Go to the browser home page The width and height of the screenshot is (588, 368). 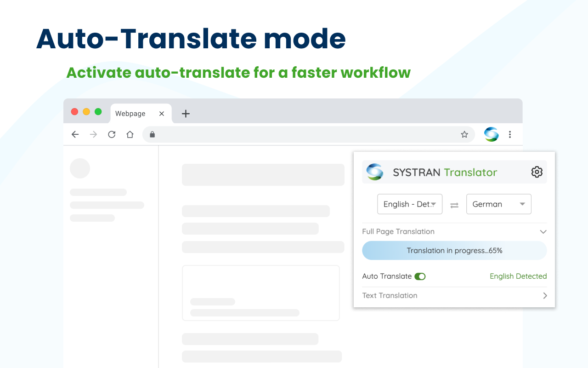[x=130, y=134]
